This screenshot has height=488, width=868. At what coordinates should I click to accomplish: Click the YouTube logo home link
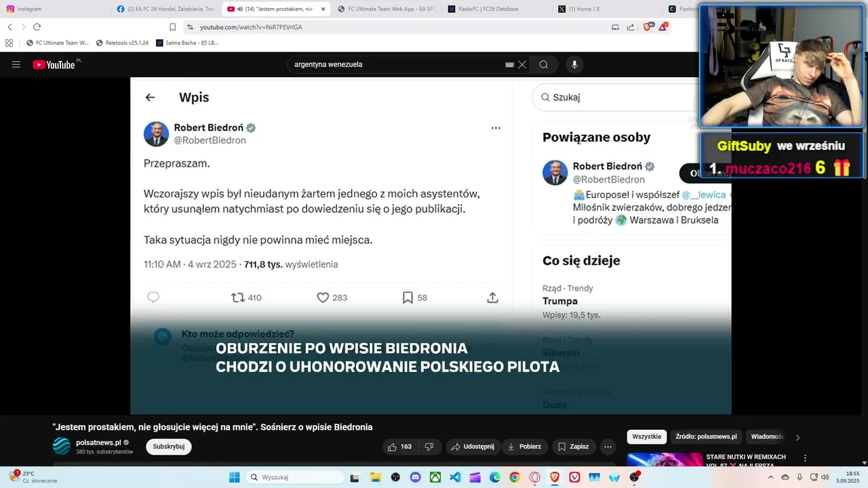point(54,64)
